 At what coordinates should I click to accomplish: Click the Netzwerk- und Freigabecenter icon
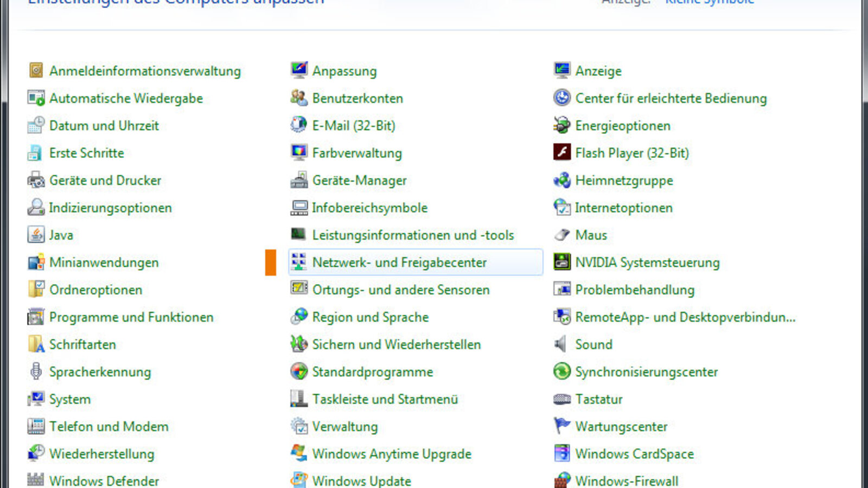click(x=299, y=262)
